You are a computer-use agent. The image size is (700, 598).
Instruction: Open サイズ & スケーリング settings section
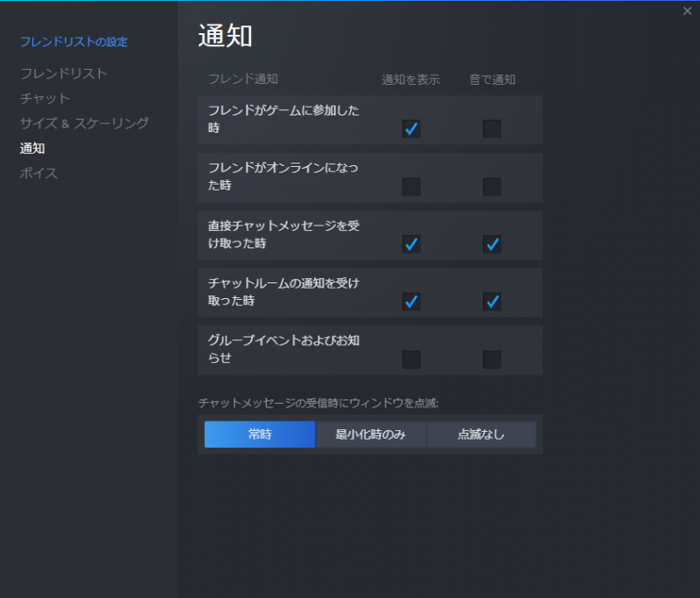tap(84, 123)
